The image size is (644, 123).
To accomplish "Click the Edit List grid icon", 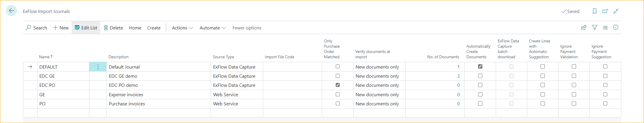I will (x=77, y=28).
